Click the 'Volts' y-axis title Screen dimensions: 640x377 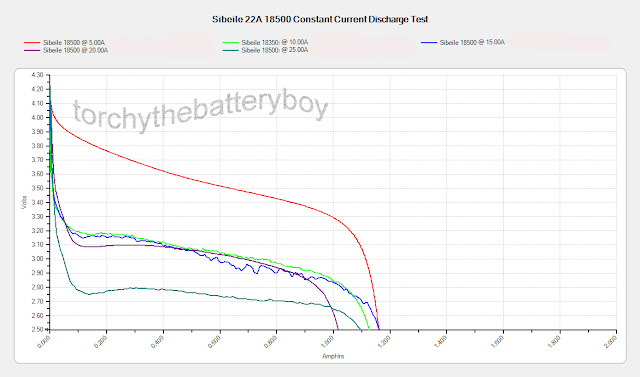pyautogui.click(x=24, y=202)
